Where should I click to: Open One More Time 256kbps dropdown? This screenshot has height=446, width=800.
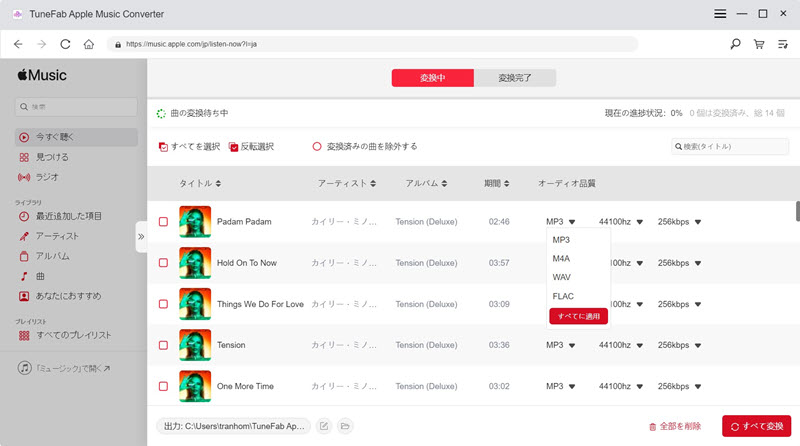click(x=680, y=386)
